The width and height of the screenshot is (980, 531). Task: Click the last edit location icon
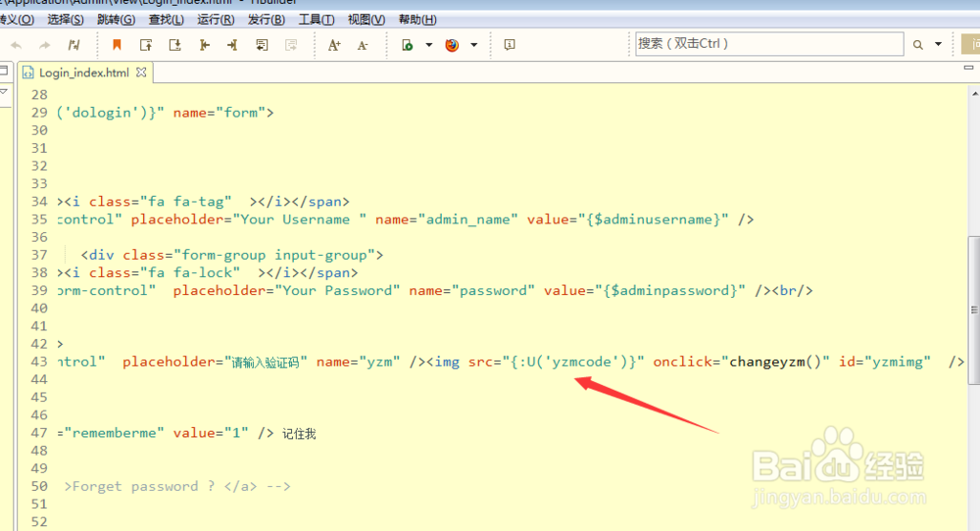(73, 45)
